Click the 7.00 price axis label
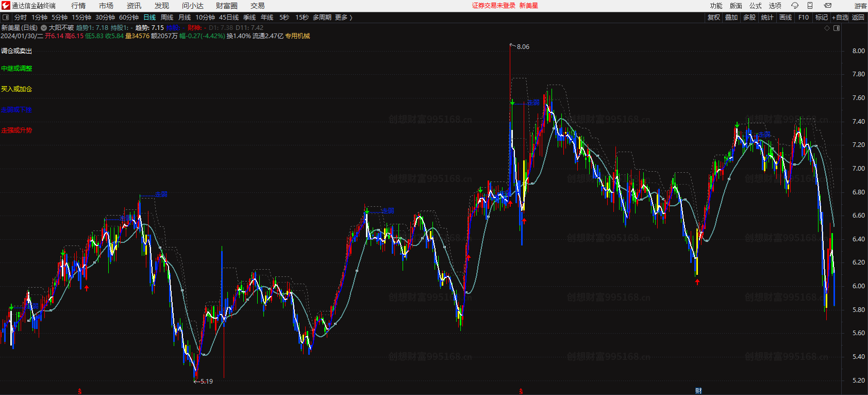This screenshot has height=395, width=868. [x=859, y=169]
